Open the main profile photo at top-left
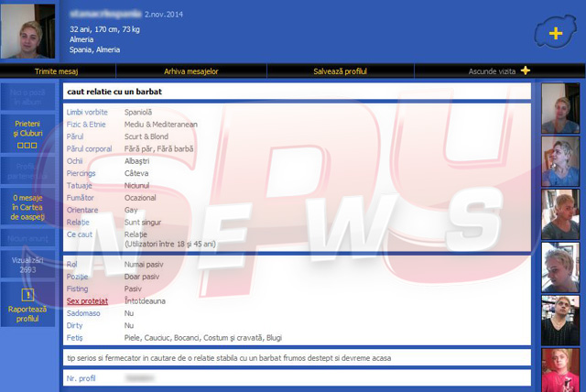The width and height of the screenshot is (586, 392). pos(28,32)
